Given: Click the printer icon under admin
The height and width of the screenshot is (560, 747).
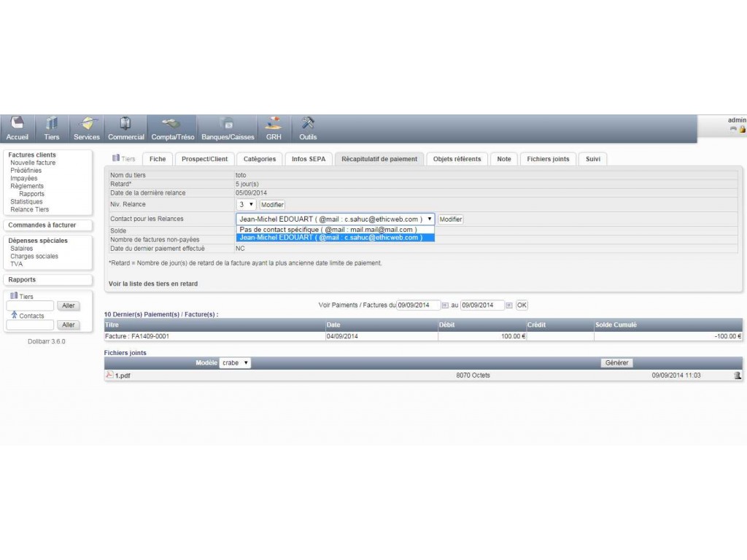Looking at the screenshot, I should [733, 130].
